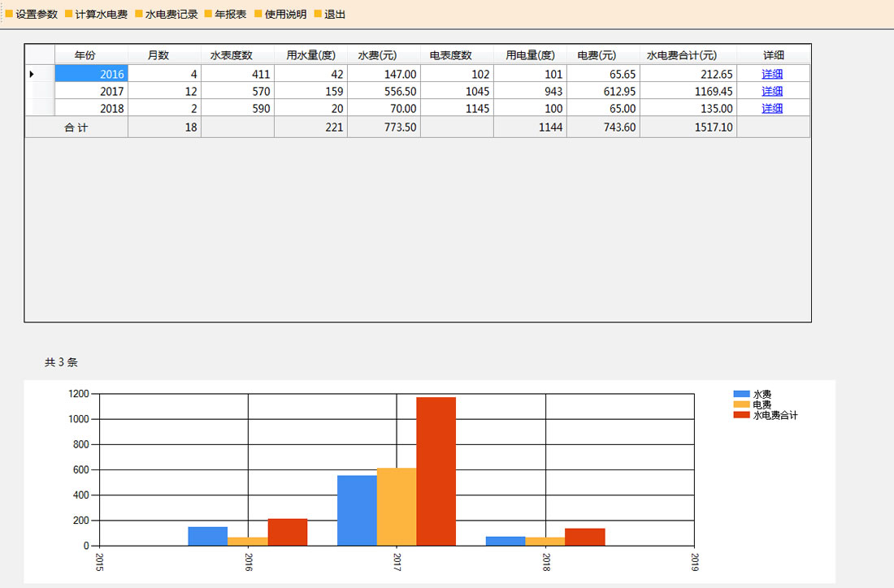Click summary water fee 773.50
This screenshot has width=894, height=588.
384,127
